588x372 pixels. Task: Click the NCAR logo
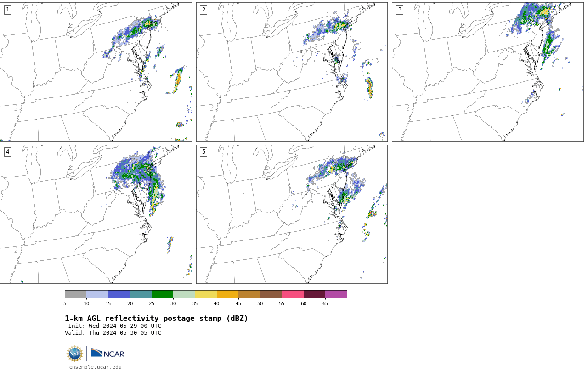pos(107,353)
